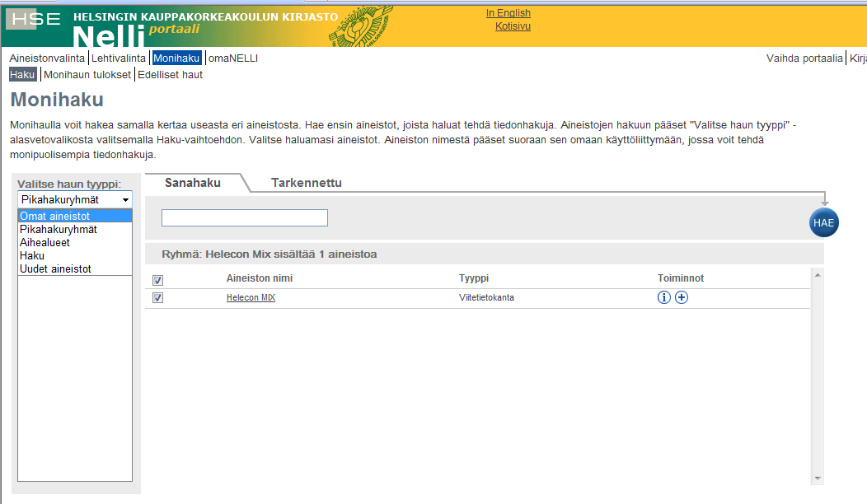Open the Helecon MIX database link

click(251, 297)
